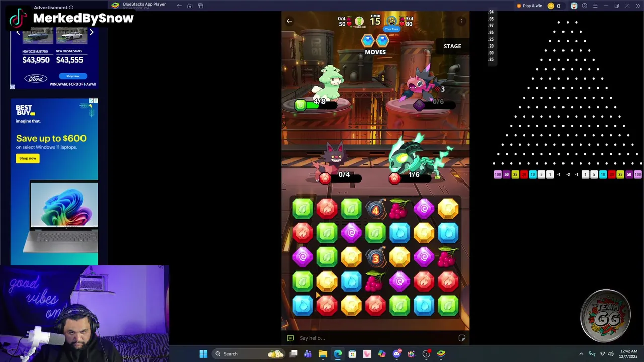Click the BlueStacks back navigation arrow

pos(179,6)
